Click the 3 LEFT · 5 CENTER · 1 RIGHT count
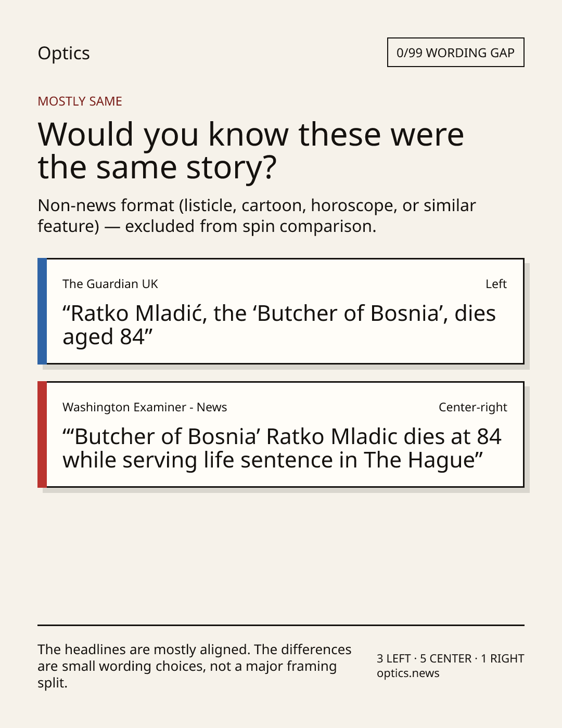Screen dimensions: 562x728 (450, 658)
